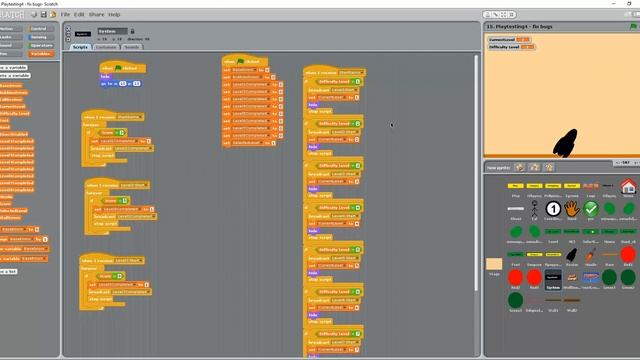Open the Operators blocks category

click(x=41, y=45)
